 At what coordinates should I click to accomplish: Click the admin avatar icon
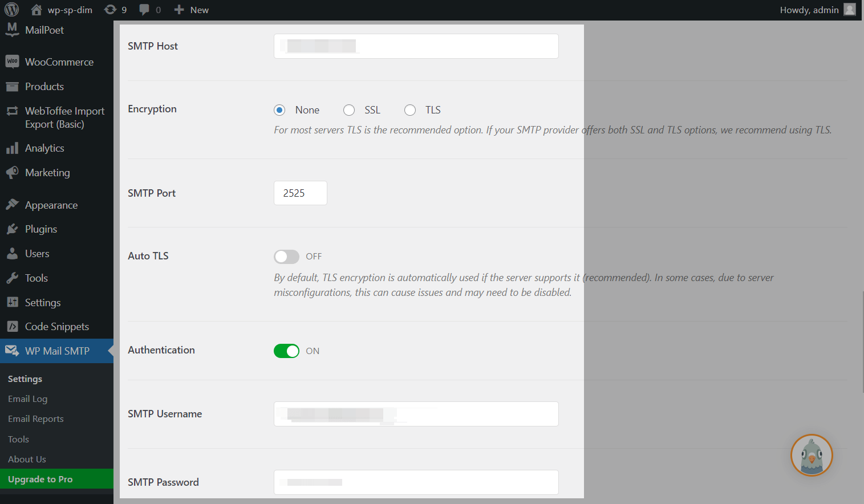tap(850, 10)
